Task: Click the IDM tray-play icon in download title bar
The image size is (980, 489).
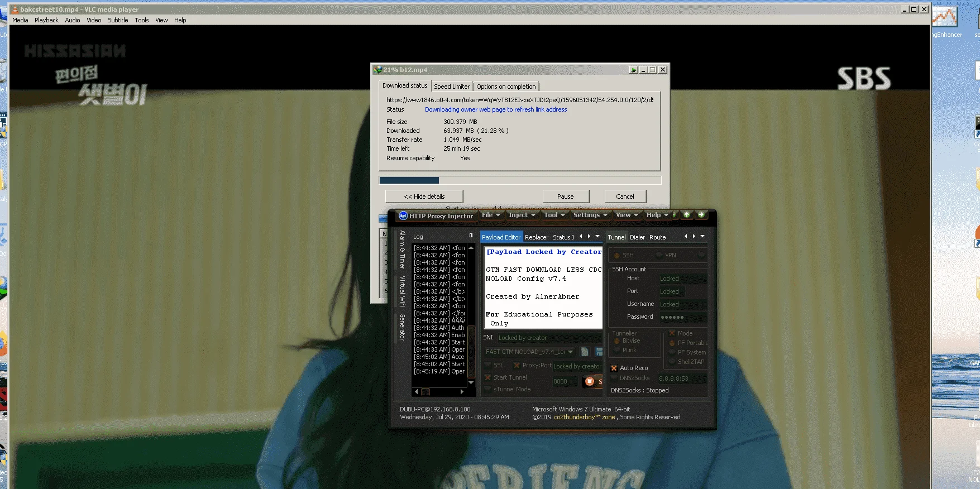Action: pos(633,70)
